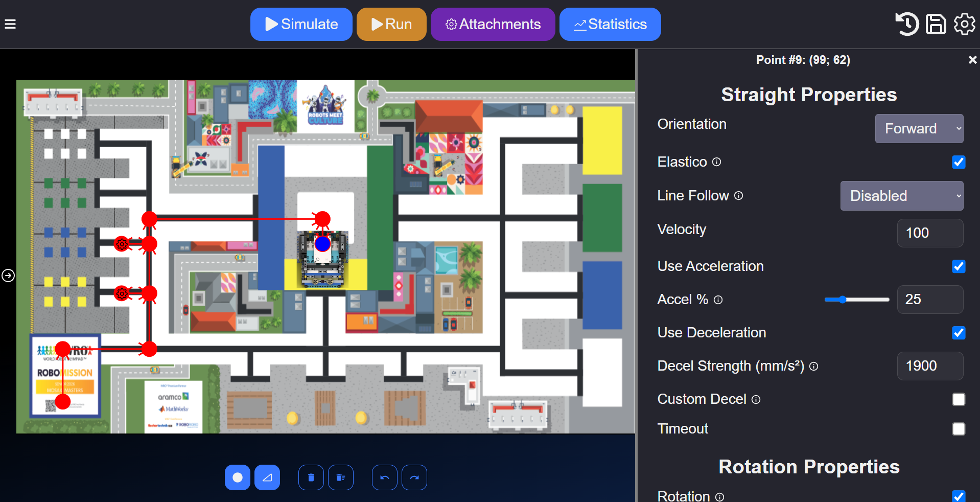Show info for Accel %
Viewport: 980px width, 502px height.
click(718, 300)
